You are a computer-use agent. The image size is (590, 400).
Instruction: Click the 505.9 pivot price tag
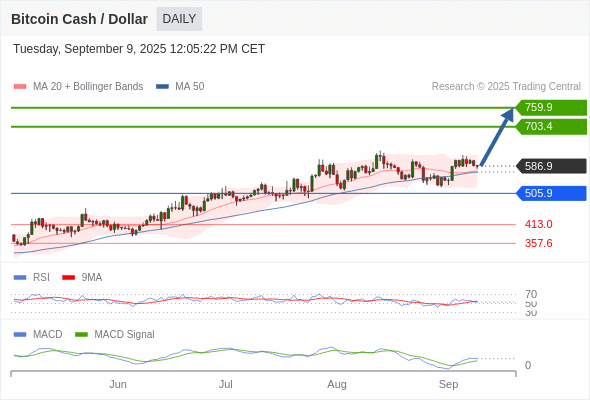[x=551, y=193]
